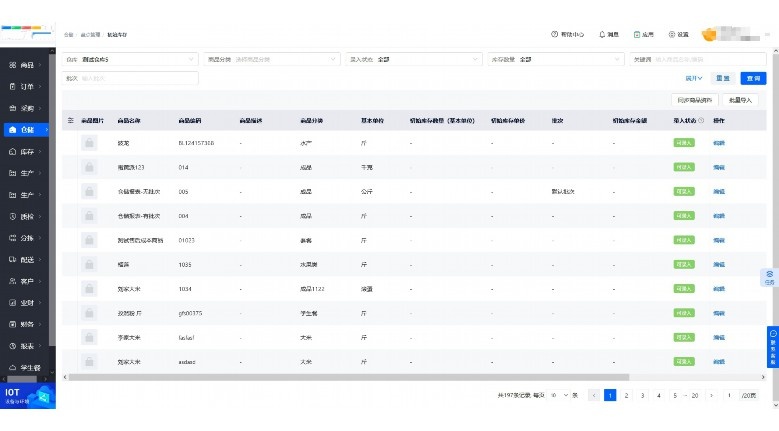Click the 批次 batch input field
This screenshot has height=431, width=779.
130,78
